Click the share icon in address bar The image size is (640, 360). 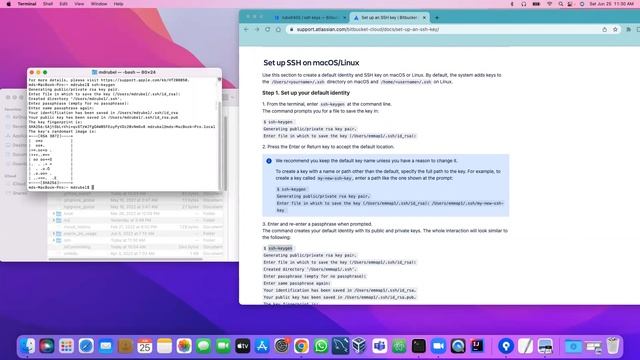[604, 29]
